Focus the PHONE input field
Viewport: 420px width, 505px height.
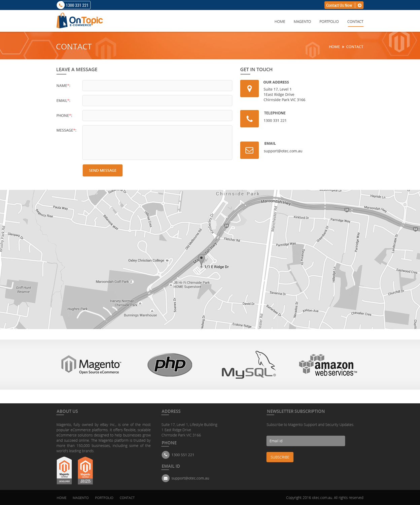(157, 115)
